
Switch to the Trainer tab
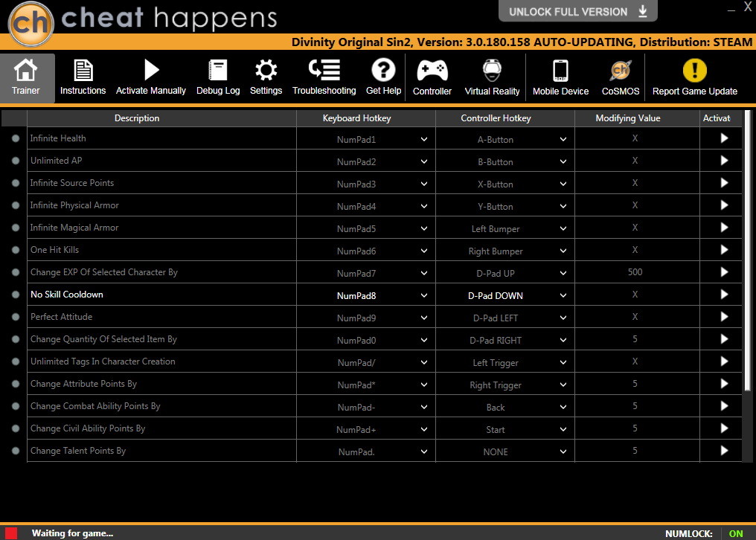pyautogui.click(x=27, y=77)
